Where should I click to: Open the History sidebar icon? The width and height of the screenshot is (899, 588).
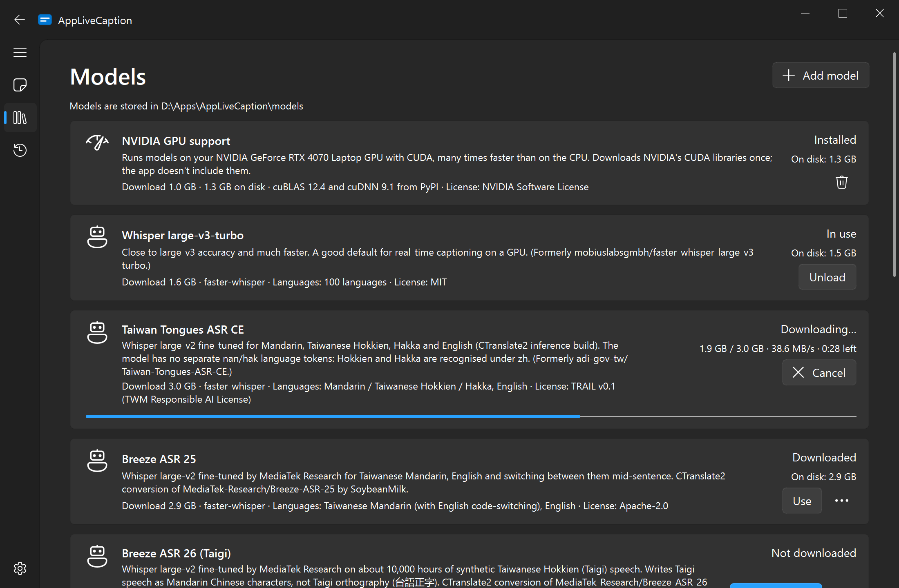point(20,150)
